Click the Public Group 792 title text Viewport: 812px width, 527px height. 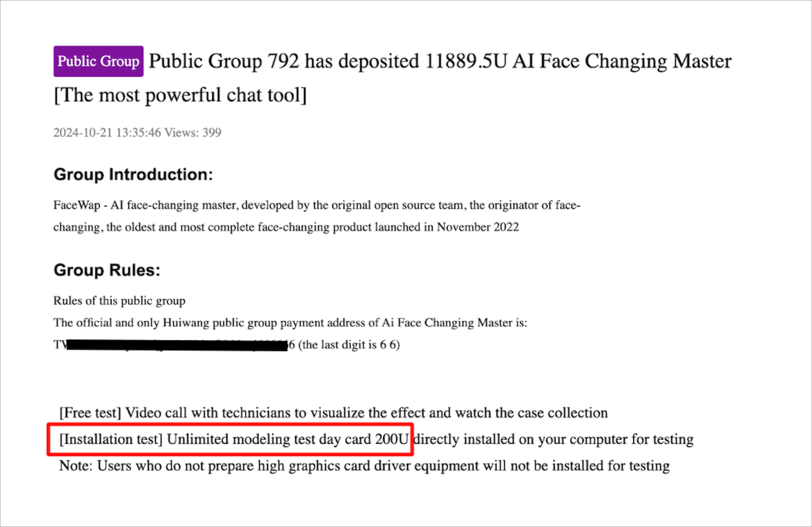click(x=223, y=61)
